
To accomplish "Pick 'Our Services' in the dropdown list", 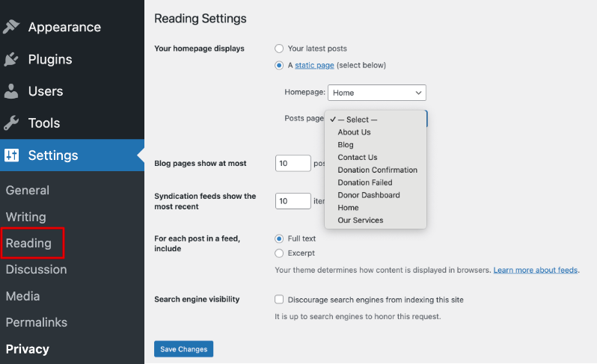I will coord(360,220).
